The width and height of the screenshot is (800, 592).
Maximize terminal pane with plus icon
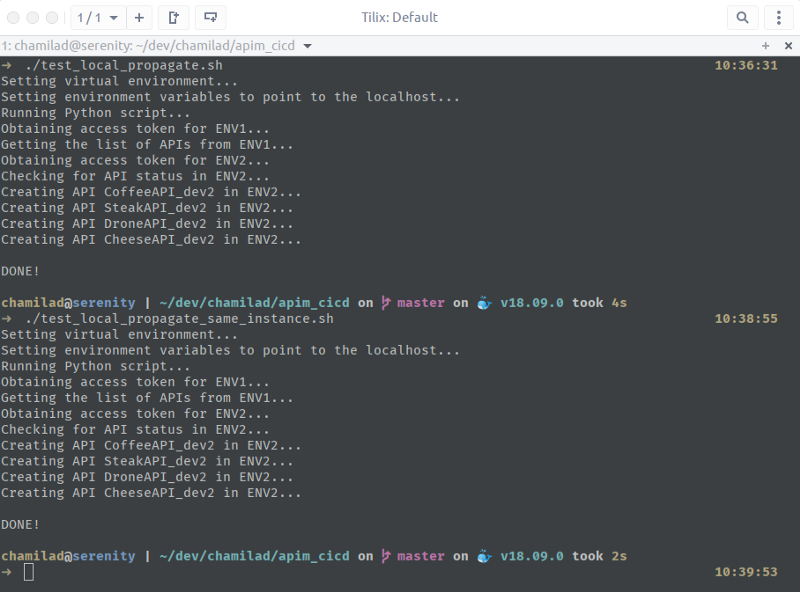tap(765, 46)
